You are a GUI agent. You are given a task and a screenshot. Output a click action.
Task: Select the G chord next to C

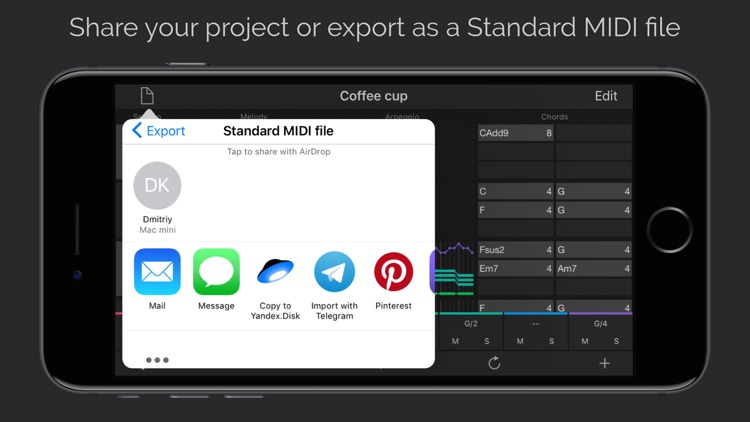click(x=594, y=191)
